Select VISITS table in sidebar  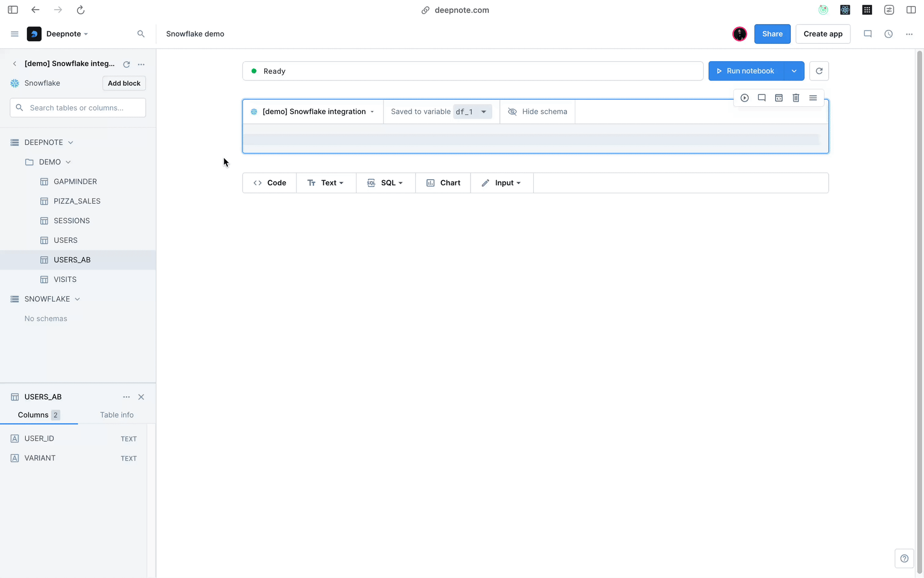pyautogui.click(x=65, y=279)
